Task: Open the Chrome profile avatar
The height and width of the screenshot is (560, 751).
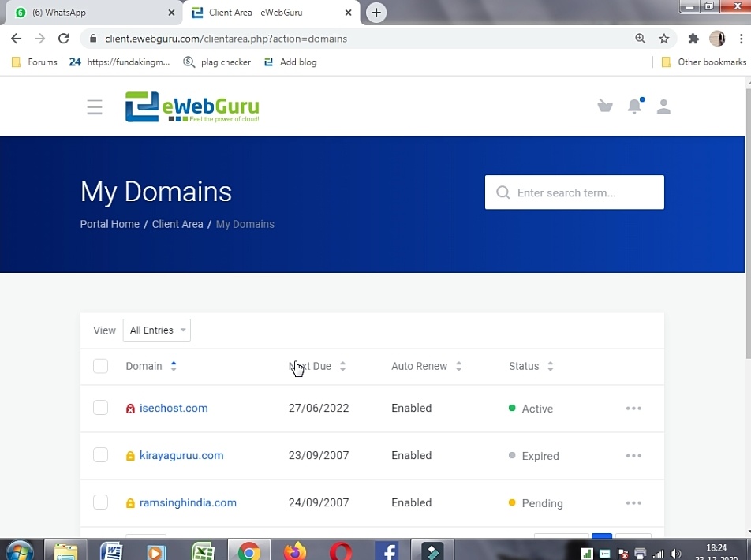Action: [717, 39]
